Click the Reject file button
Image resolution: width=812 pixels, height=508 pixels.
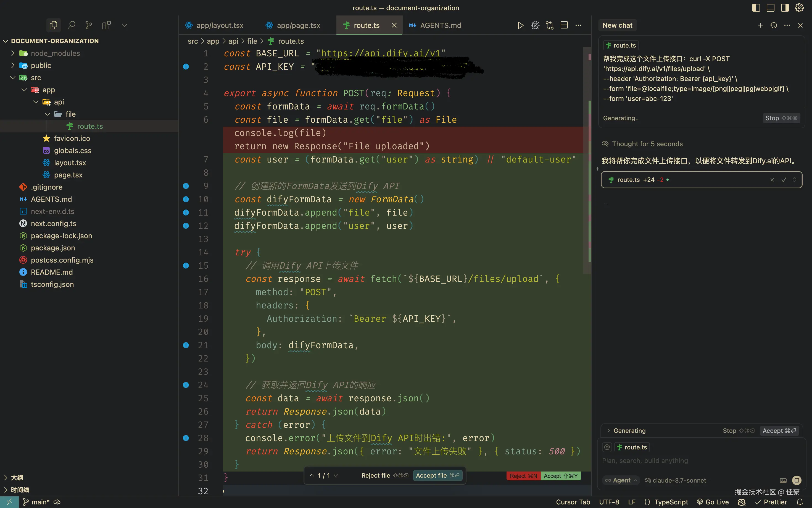385,475
